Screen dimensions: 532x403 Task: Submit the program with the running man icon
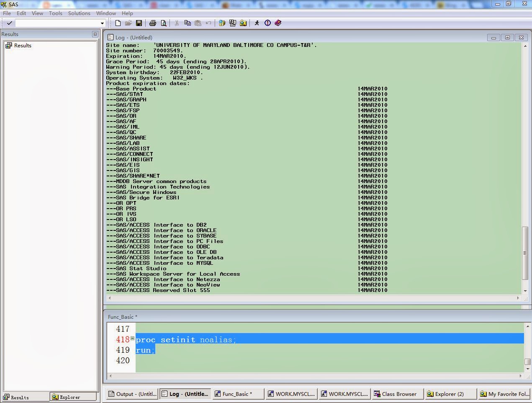257,23
